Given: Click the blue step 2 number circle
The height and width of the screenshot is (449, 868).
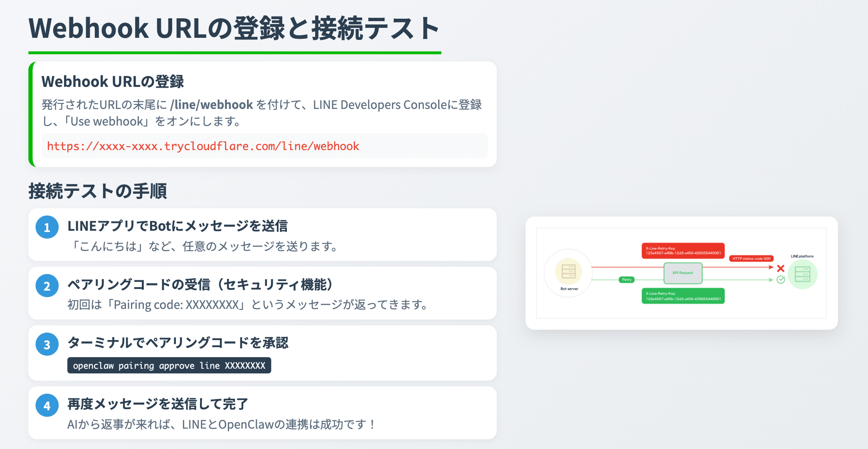Looking at the screenshot, I should tap(47, 286).
